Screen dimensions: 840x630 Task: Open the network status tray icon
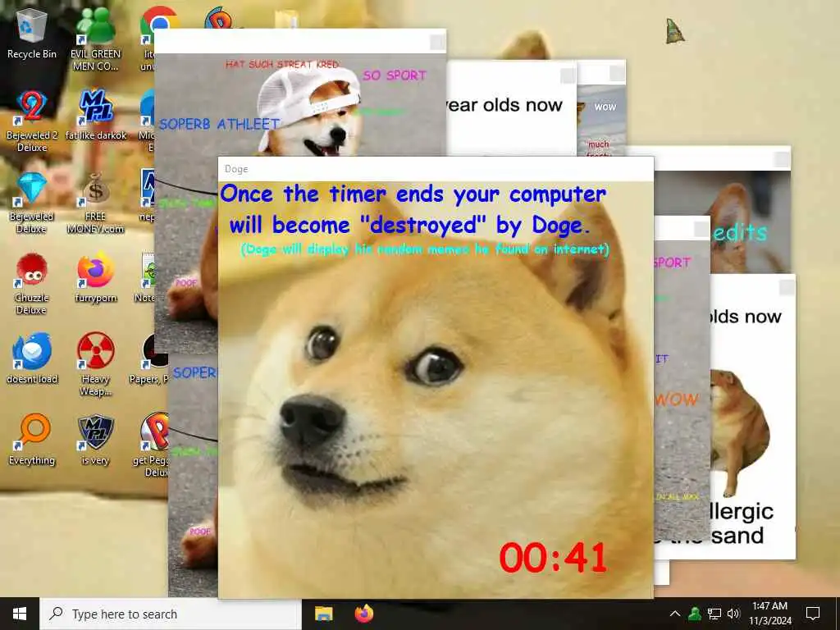point(714,614)
